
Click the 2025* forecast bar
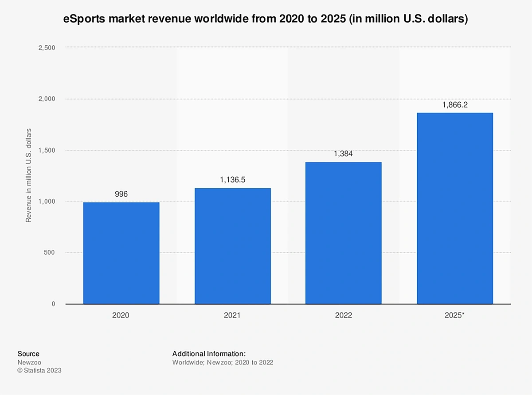[455, 208]
